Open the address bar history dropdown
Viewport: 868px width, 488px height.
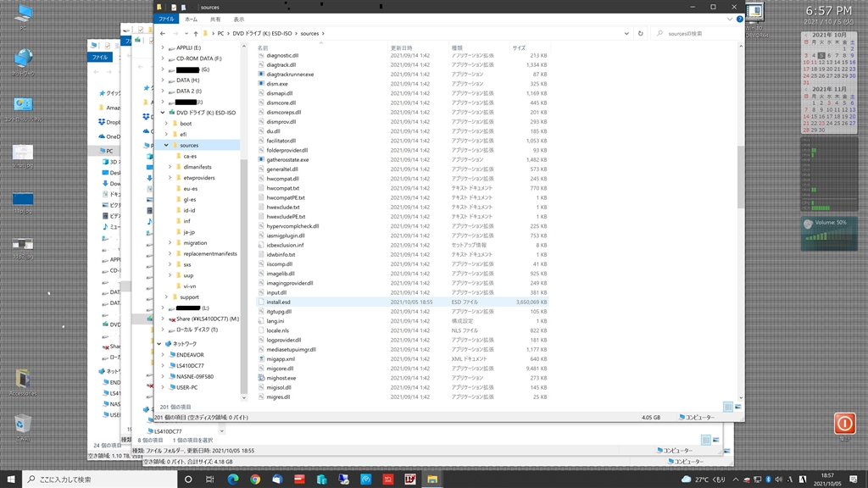pos(626,34)
